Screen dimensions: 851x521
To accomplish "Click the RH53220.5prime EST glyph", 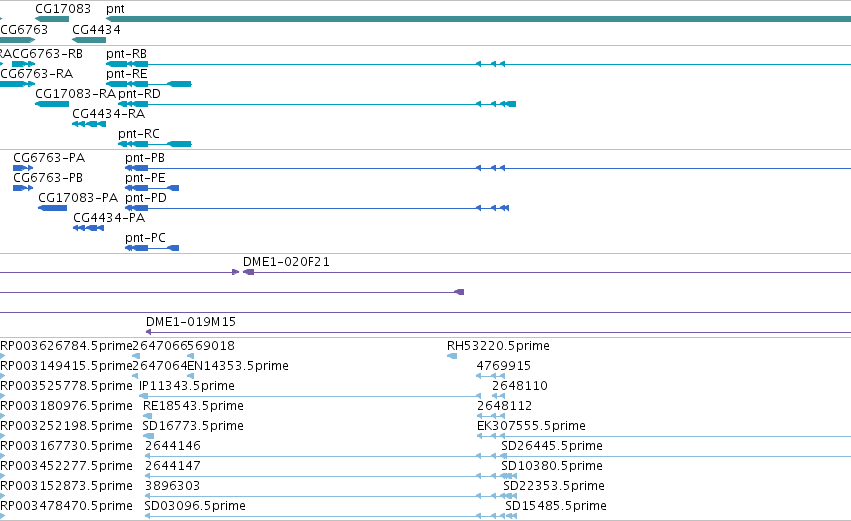I will [452, 357].
